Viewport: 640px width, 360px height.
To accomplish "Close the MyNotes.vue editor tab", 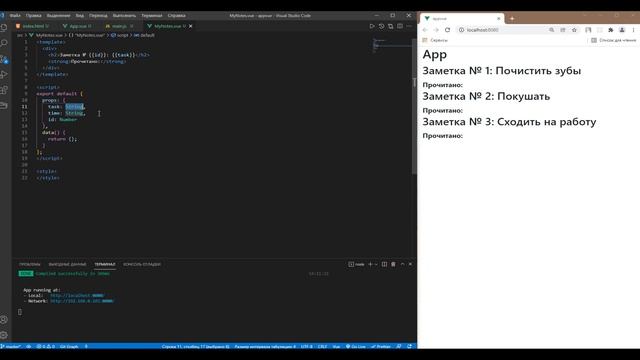I will 191,26.
